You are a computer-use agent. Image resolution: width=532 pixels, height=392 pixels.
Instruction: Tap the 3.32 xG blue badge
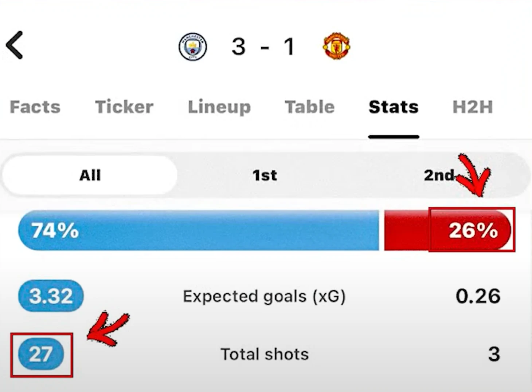51,296
